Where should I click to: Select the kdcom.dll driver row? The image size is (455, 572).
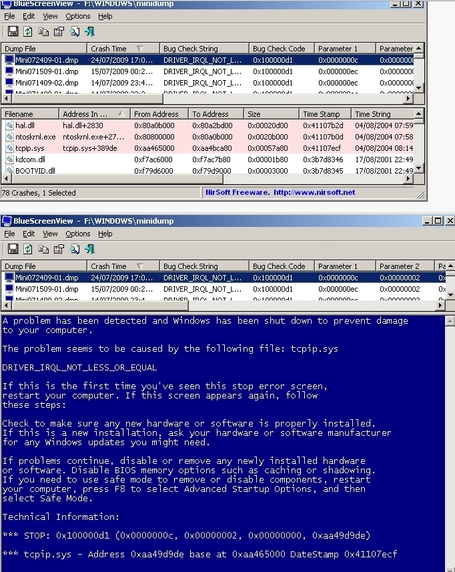pos(208,159)
